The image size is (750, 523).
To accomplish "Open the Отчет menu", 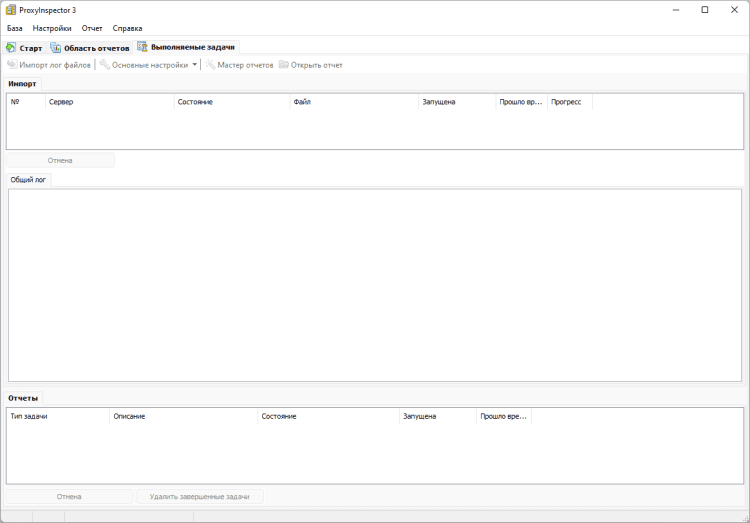I will click(92, 28).
